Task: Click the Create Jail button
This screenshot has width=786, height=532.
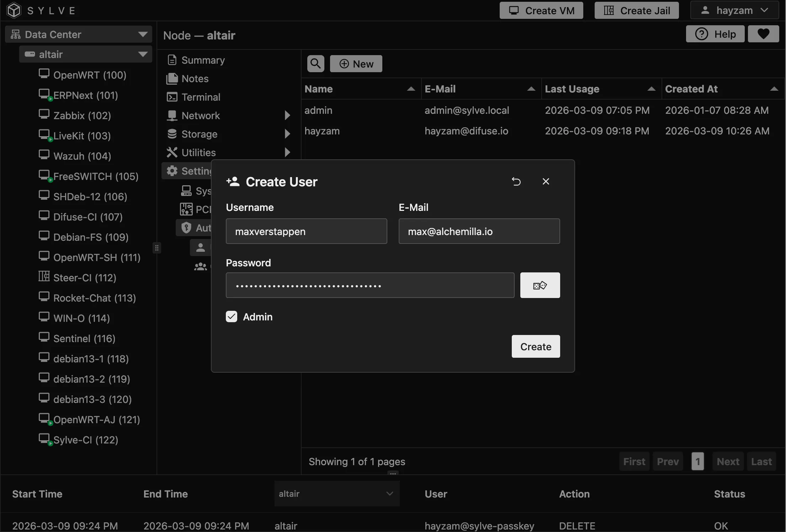Action: 637,10
